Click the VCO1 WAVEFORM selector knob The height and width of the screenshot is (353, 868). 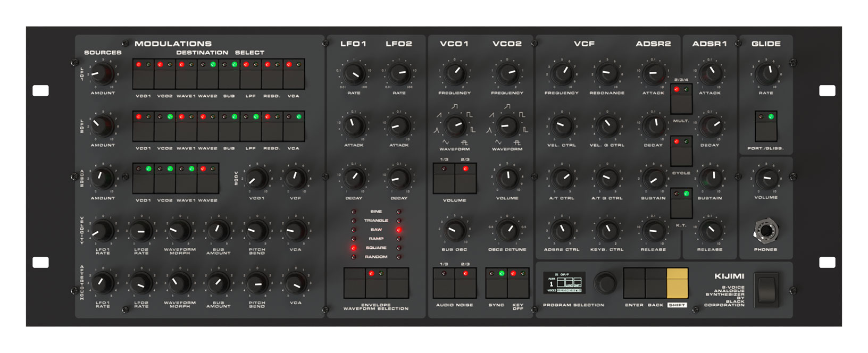coord(454,126)
